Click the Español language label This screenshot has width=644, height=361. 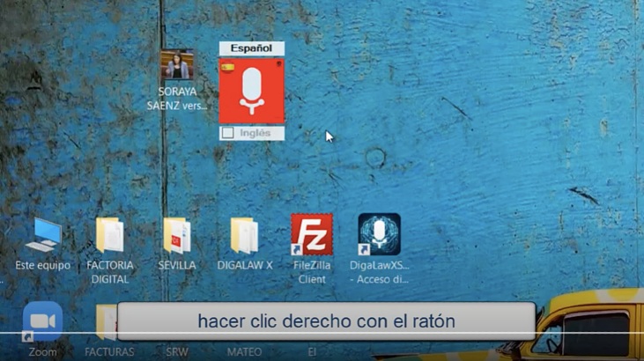(x=251, y=48)
